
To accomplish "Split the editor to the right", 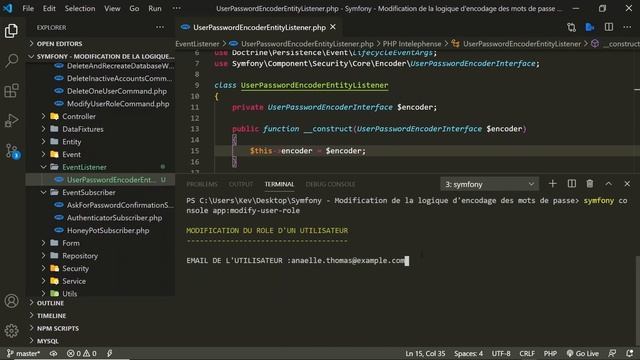I will coord(609,27).
